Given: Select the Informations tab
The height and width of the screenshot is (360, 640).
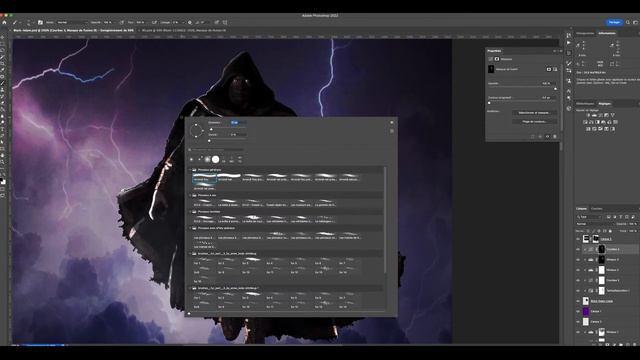Looking at the screenshot, I should click(607, 33).
